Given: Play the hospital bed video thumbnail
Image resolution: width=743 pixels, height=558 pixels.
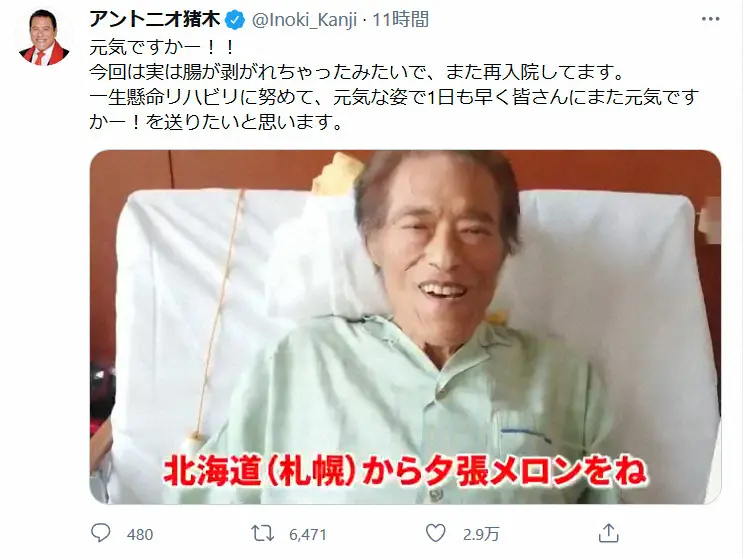Looking at the screenshot, I should coord(406,327).
